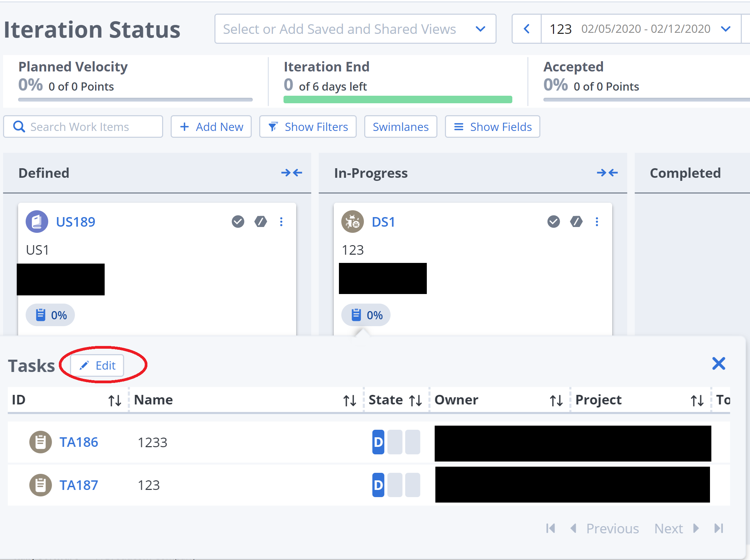
Task: Click the D state box for TA186
Action: tap(378, 442)
